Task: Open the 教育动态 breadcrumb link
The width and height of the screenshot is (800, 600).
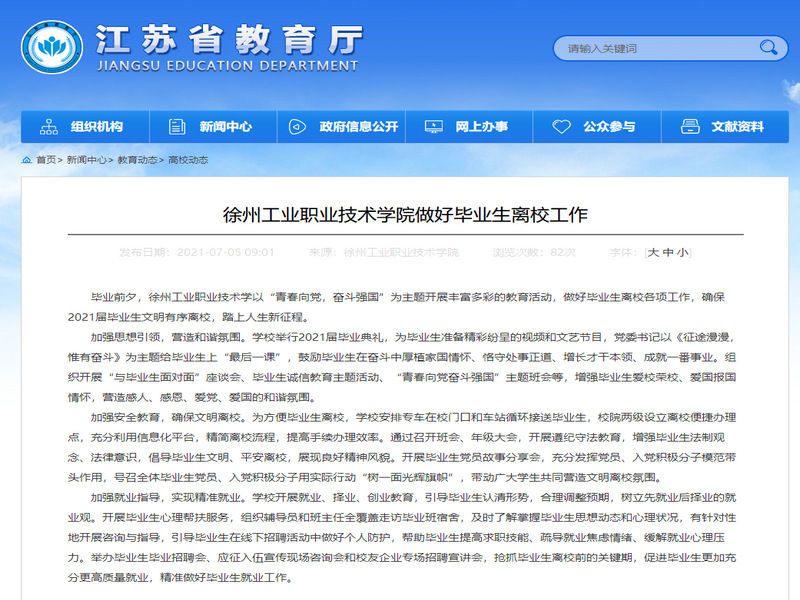Action: click(137, 160)
